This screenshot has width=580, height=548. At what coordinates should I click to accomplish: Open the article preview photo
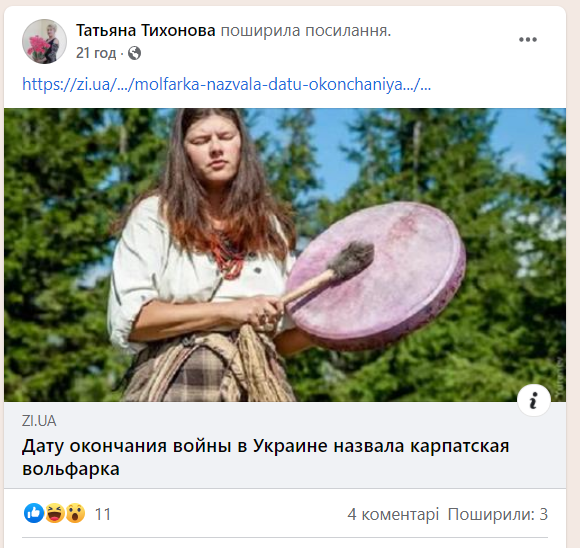(285, 255)
